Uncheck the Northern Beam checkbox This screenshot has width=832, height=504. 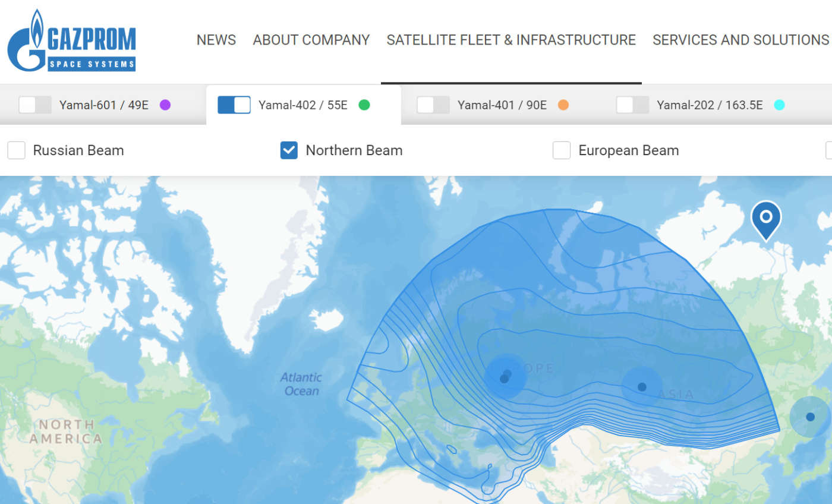tap(289, 150)
